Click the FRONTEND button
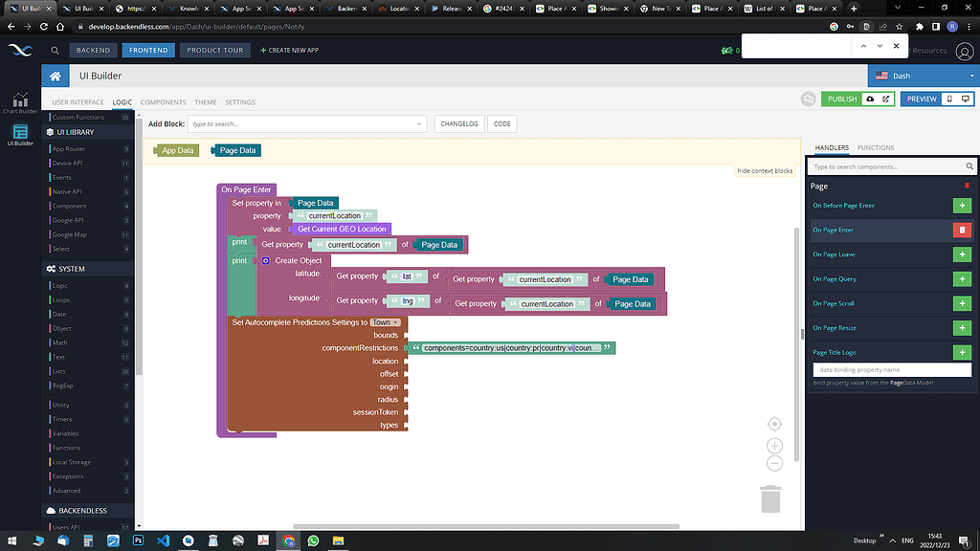Viewport: 980px width, 551px height. click(148, 50)
